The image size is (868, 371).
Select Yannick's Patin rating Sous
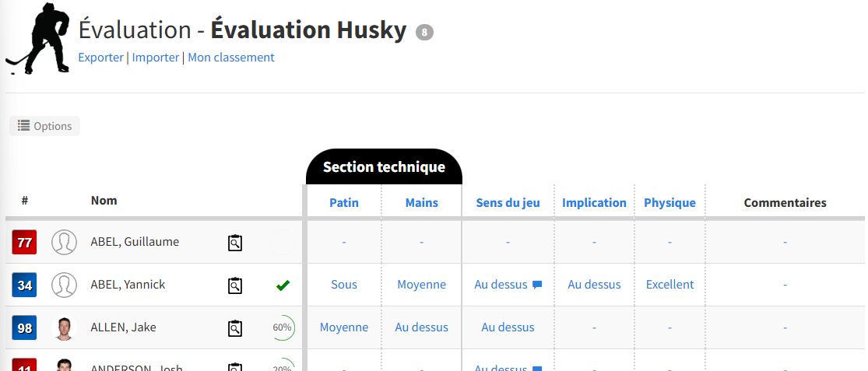point(344,285)
